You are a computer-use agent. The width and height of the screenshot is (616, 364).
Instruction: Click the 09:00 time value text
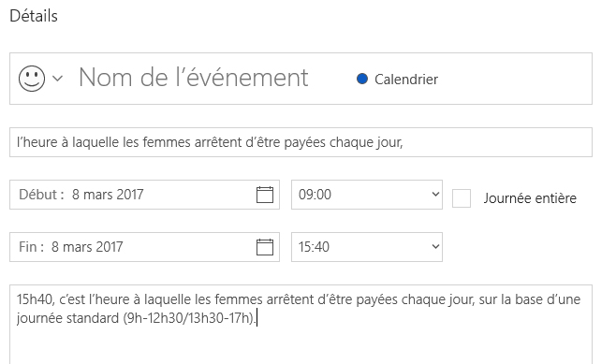point(315,195)
